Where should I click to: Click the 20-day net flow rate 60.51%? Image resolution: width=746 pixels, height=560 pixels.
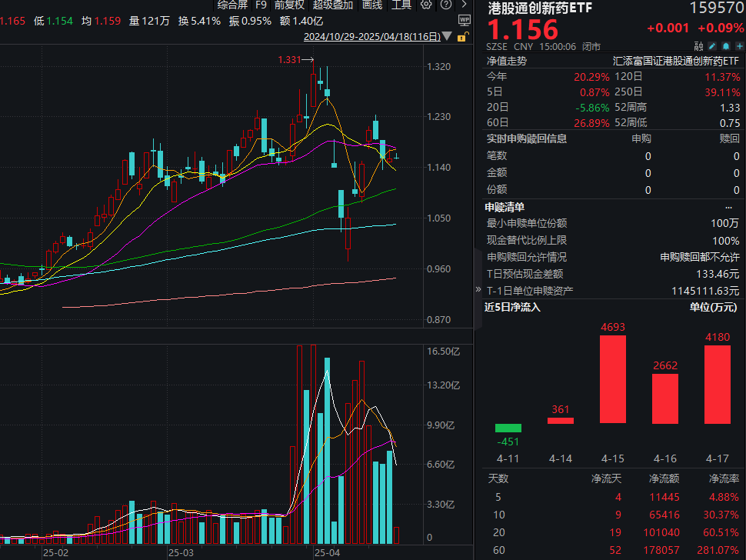coord(721,532)
